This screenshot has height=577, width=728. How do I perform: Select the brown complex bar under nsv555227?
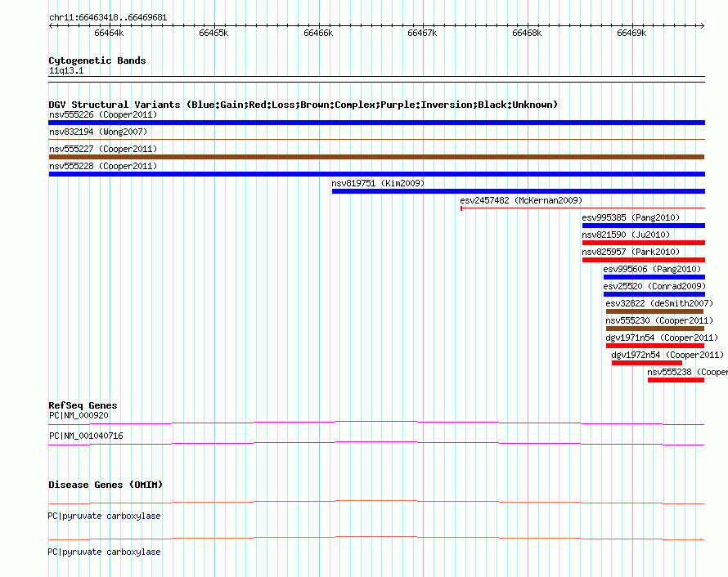point(376,157)
